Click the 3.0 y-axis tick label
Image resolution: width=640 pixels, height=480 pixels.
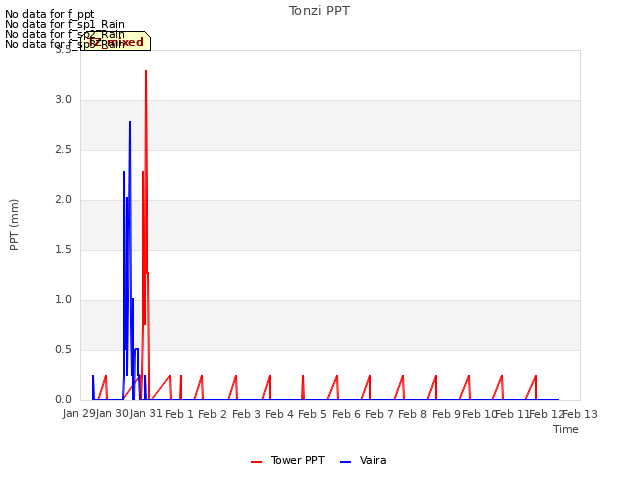(63, 100)
